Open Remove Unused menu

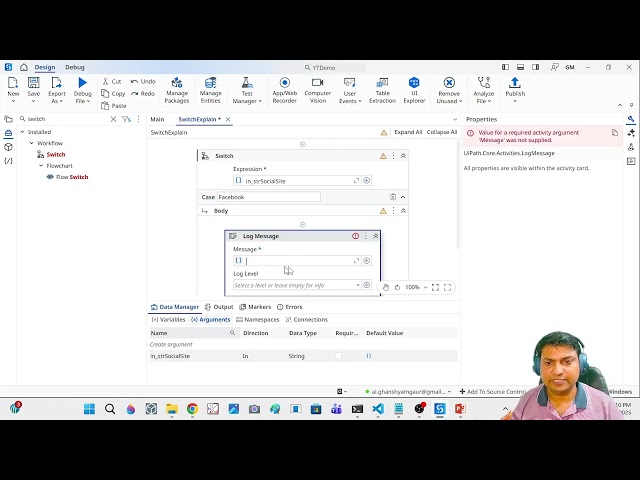click(x=449, y=90)
